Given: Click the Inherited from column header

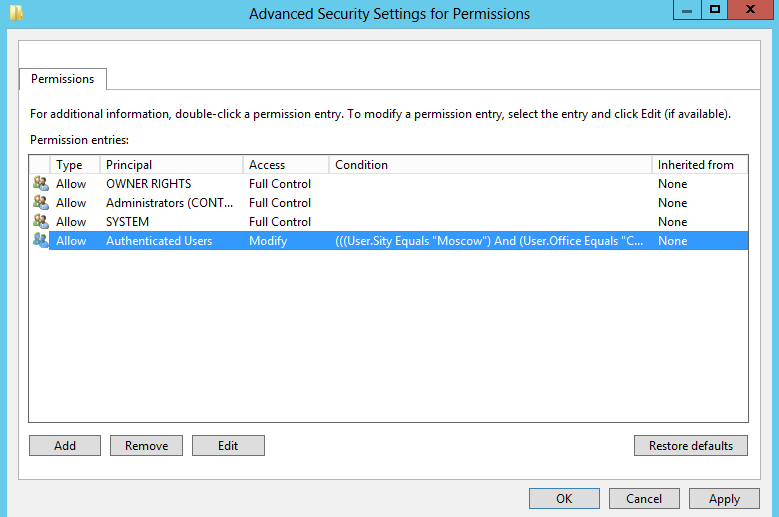Looking at the screenshot, I should tap(700, 164).
